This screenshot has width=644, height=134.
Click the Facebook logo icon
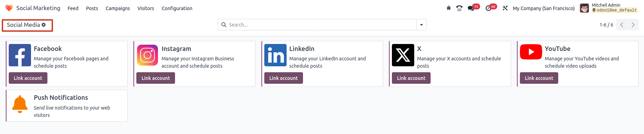point(20,55)
